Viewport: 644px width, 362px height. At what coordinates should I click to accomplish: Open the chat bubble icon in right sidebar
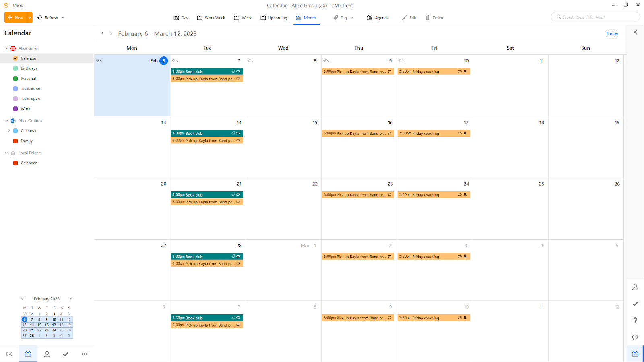(x=635, y=337)
